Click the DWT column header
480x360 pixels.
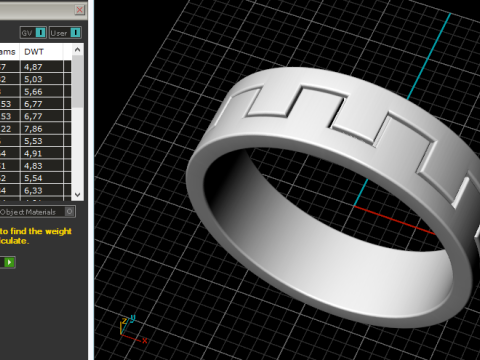click(41, 52)
